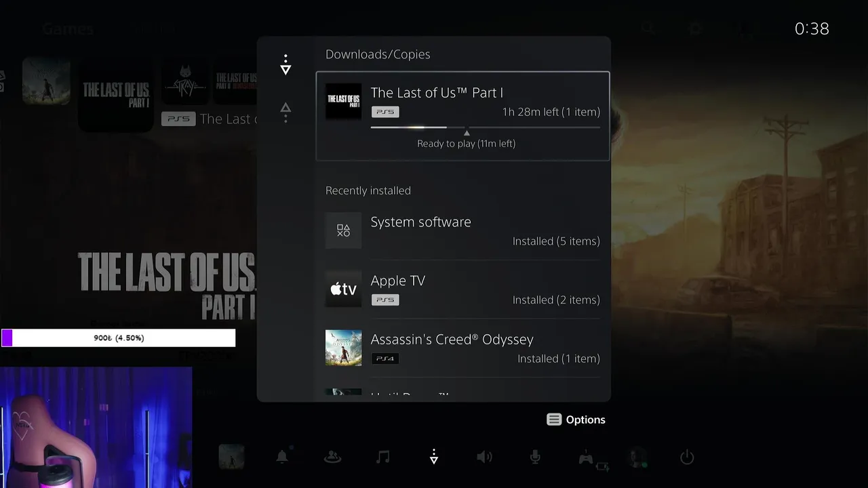Click the home game thumbnail in control center
This screenshot has height=488, width=868.
point(231,457)
